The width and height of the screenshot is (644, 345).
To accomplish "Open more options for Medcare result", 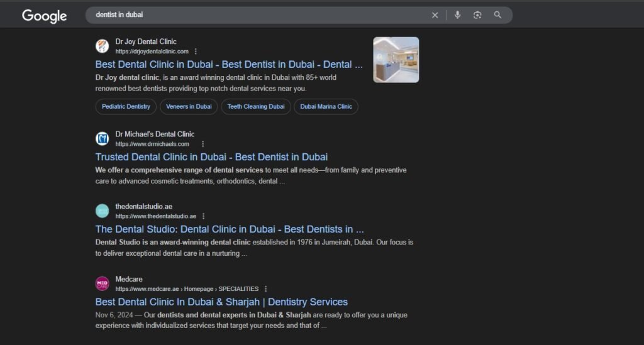I will point(266,289).
